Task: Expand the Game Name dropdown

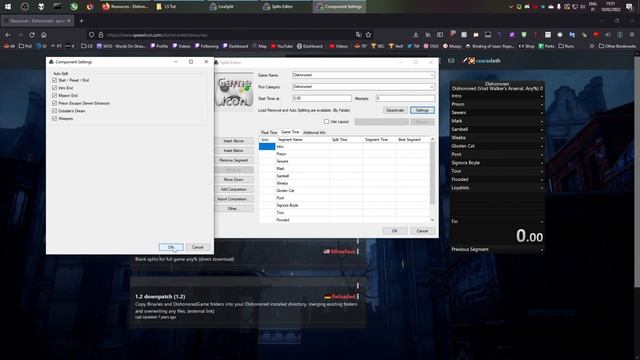Action: click(x=432, y=75)
